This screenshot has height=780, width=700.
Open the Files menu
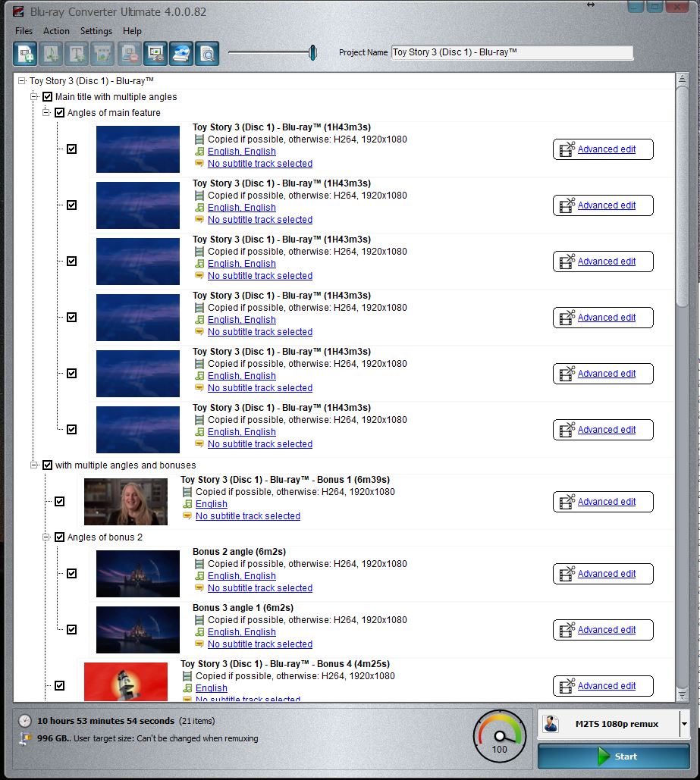click(24, 31)
